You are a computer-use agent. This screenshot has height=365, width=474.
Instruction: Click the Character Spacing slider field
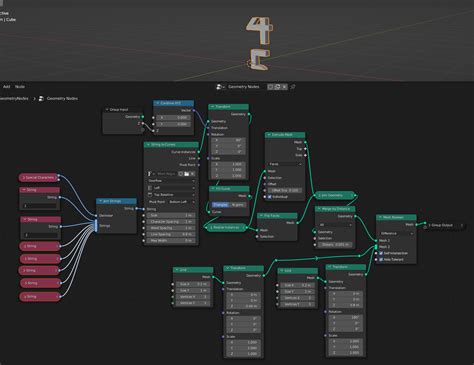point(171,222)
